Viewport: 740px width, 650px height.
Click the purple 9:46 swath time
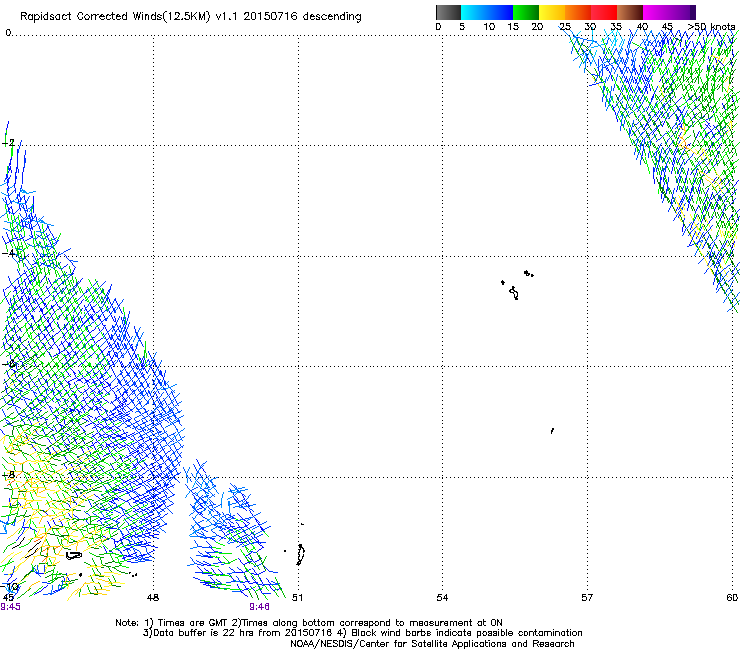(260, 607)
